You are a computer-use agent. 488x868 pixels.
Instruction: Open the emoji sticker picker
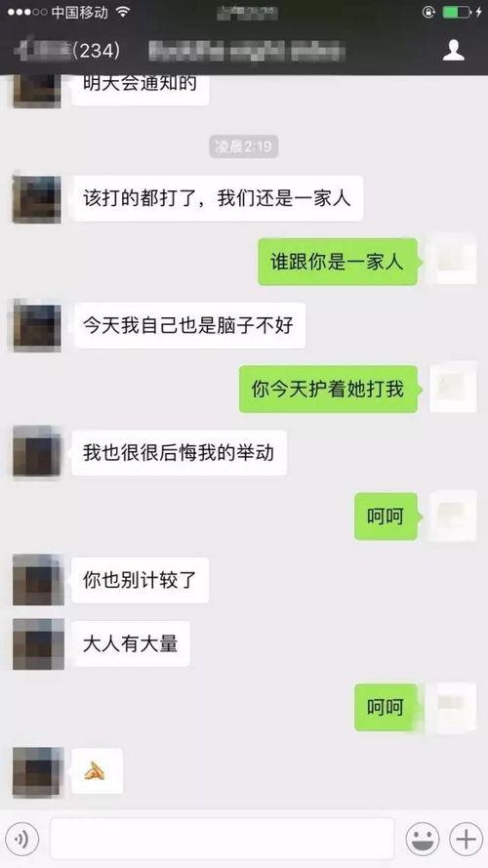pyautogui.click(x=423, y=840)
